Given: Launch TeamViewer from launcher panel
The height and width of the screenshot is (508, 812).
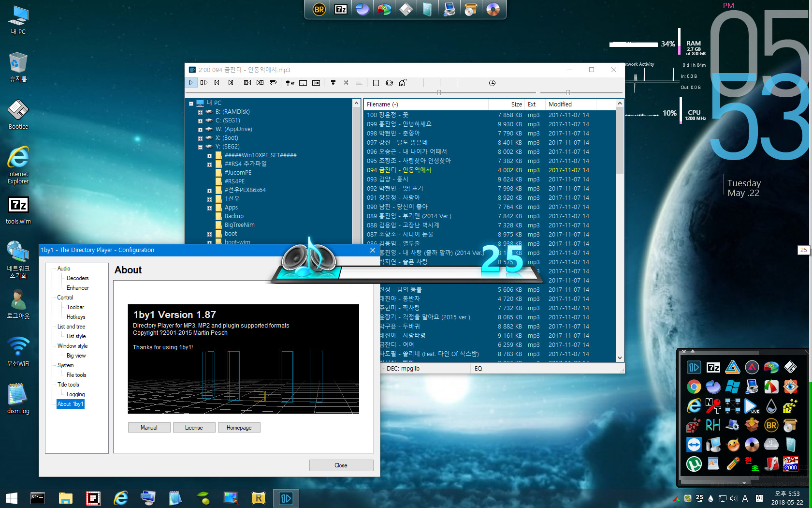Looking at the screenshot, I should [x=694, y=445].
